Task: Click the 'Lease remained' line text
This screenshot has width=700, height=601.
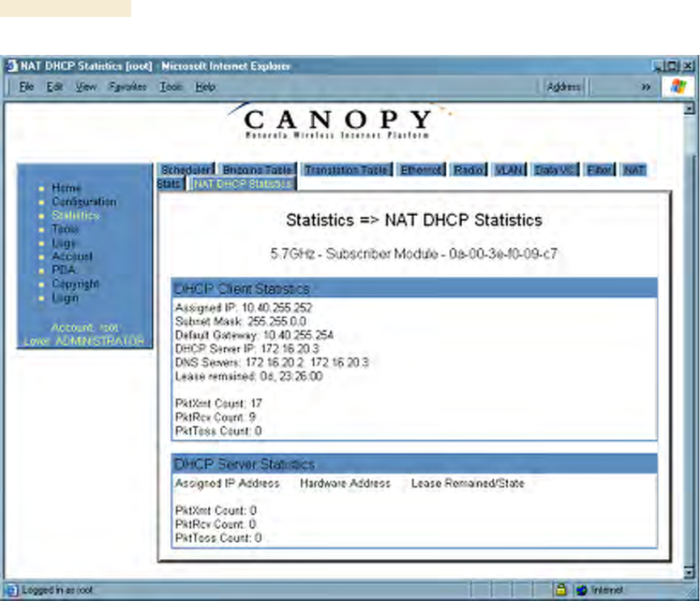Action: pyautogui.click(x=248, y=376)
